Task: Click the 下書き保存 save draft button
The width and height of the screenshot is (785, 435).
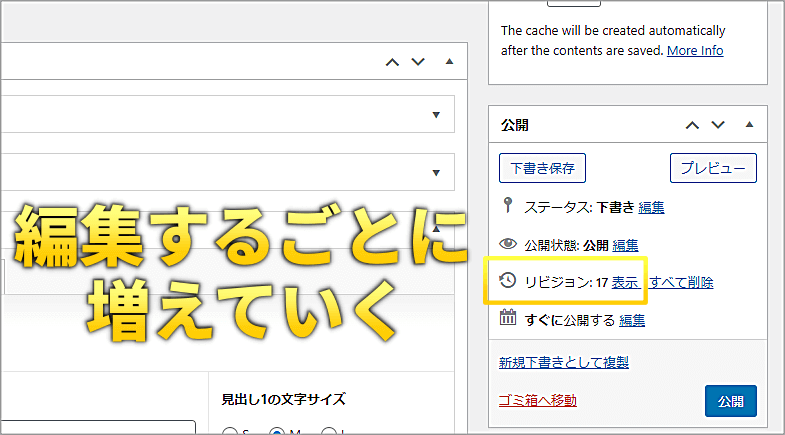Action: coord(542,168)
